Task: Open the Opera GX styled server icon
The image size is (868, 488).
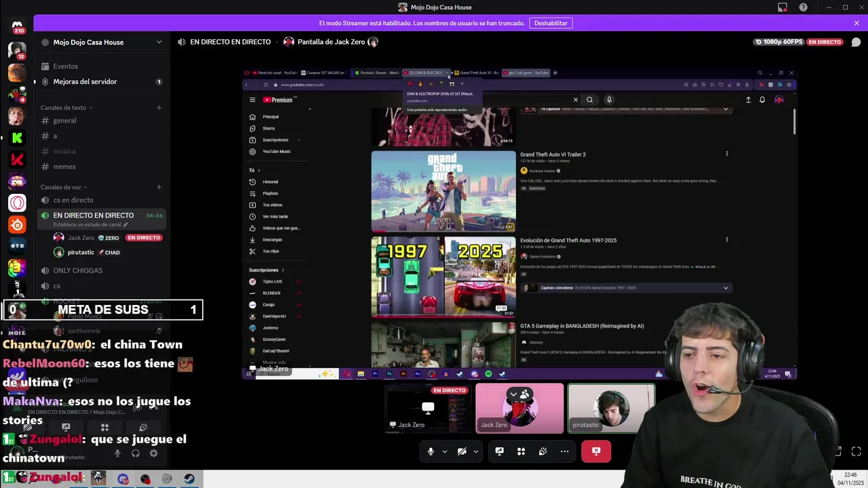Action: pyautogui.click(x=17, y=203)
